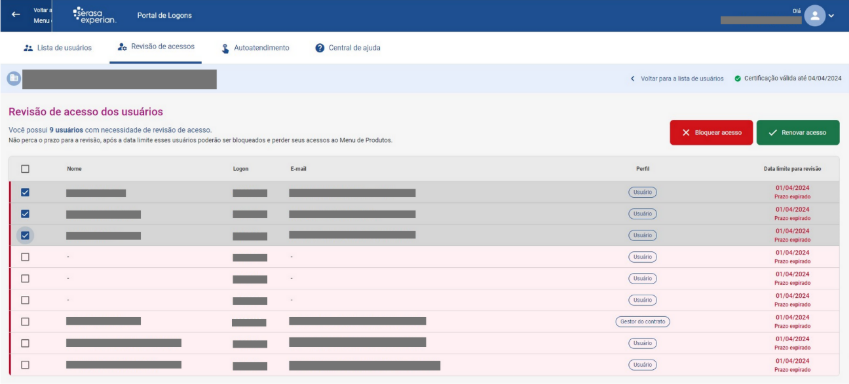Expand the account menu chevron beside the avatar
The height and width of the screenshot is (384, 849).
tap(832, 16)
